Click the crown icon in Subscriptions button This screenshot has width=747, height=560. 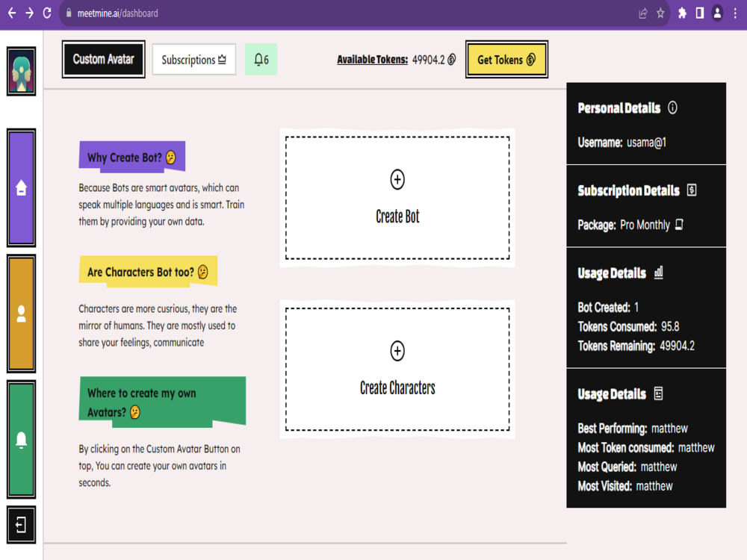point(222,59)
